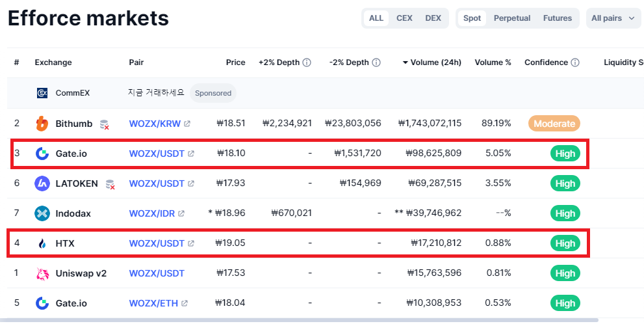Select the DEX exchange filter

(433, 18)
